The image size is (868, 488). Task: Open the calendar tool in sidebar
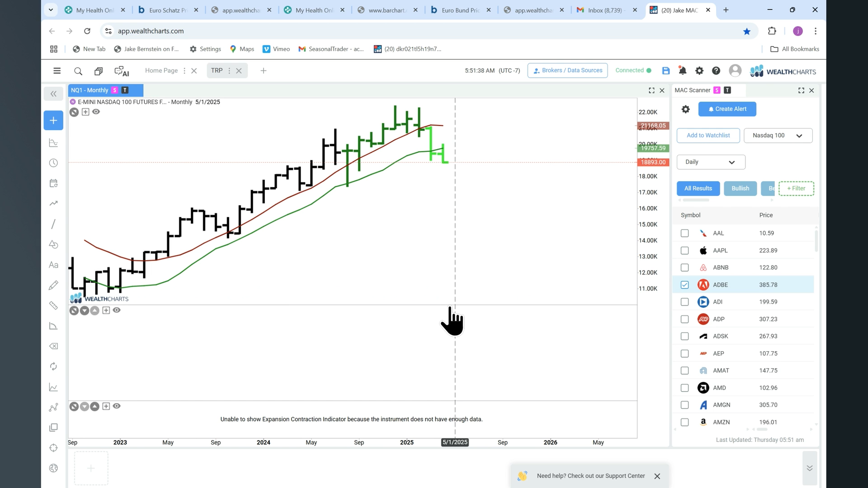point(53,183)
